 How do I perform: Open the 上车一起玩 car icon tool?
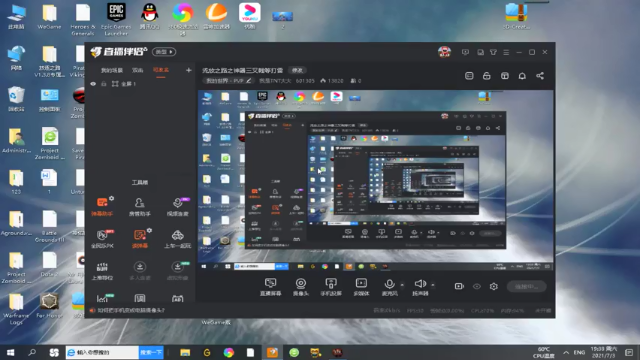[178, 239]
